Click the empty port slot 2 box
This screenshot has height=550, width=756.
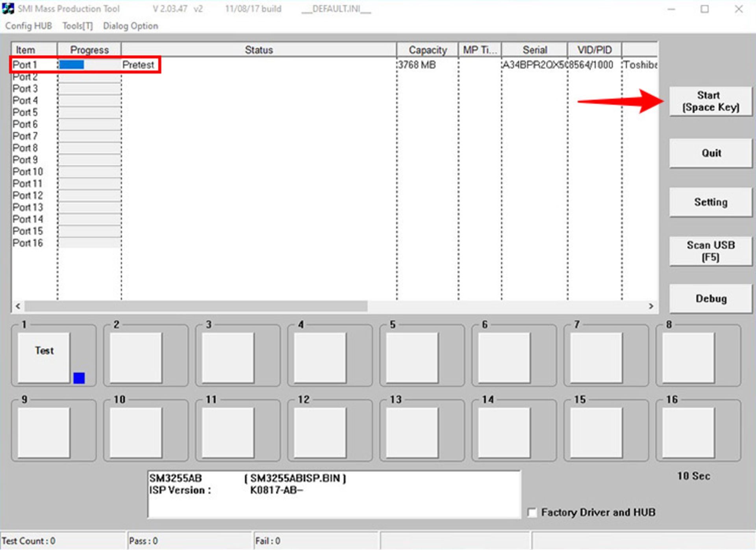click(136, 357)
